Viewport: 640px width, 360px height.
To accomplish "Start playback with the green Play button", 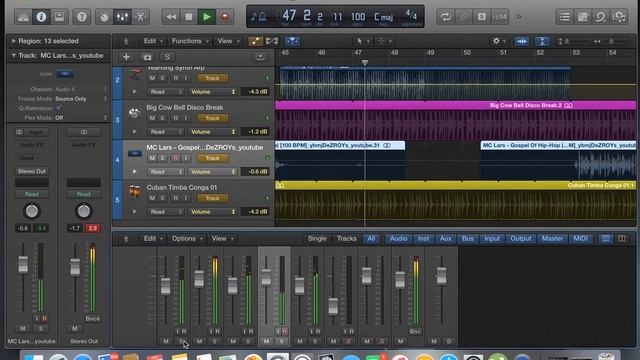I will (207, 17).
